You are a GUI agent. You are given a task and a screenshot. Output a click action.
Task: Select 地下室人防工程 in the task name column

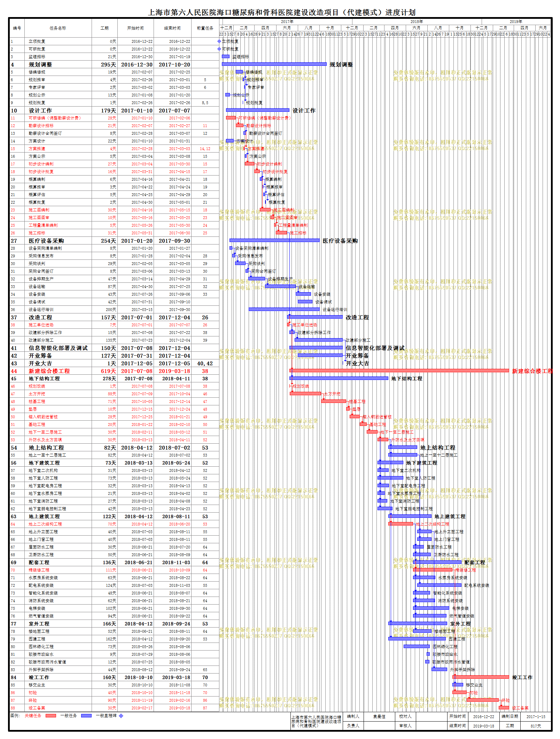pos(43,478)
